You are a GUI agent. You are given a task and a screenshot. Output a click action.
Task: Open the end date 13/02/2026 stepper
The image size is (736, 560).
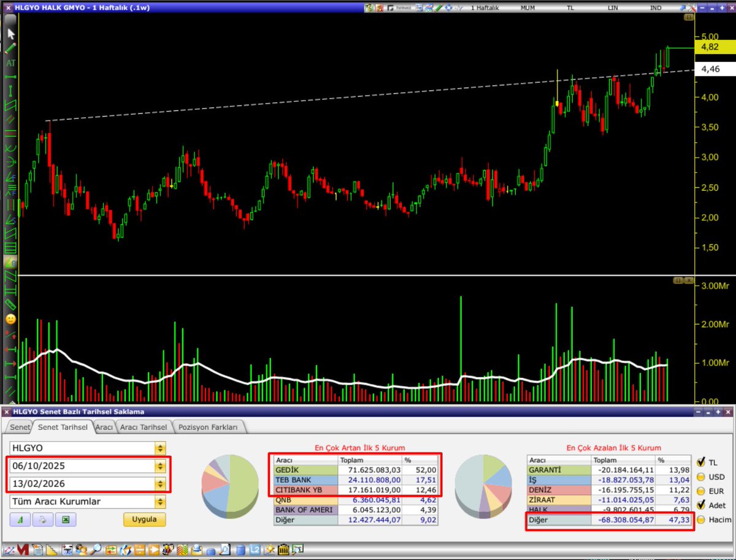coord(160,484)
